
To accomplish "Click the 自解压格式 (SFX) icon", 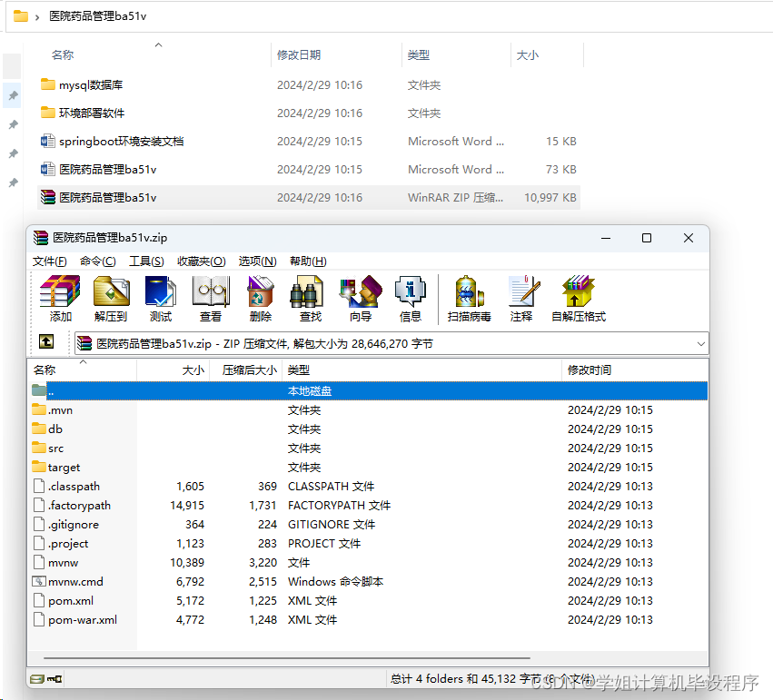I will 579,299.
